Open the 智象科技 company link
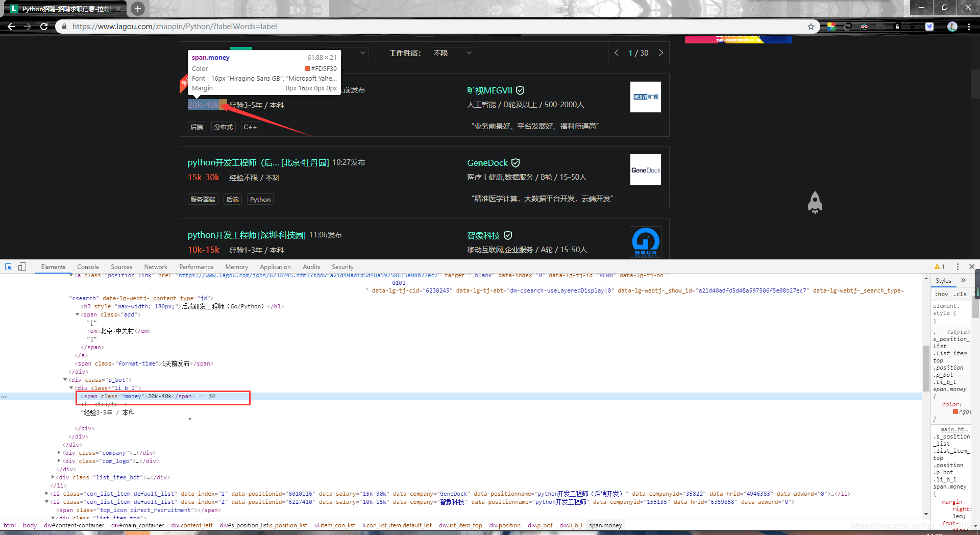Image resolution: width=980 pixels, height=535 pixels. (483, 235)
